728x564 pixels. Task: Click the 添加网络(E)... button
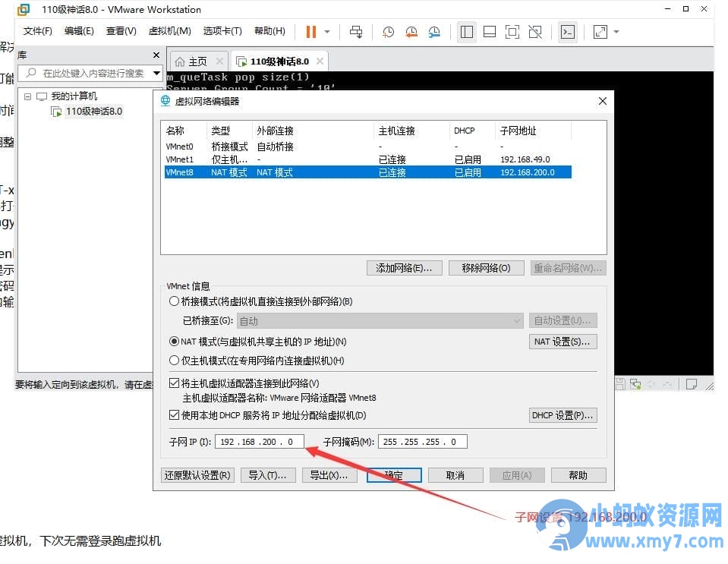(404, 268)
